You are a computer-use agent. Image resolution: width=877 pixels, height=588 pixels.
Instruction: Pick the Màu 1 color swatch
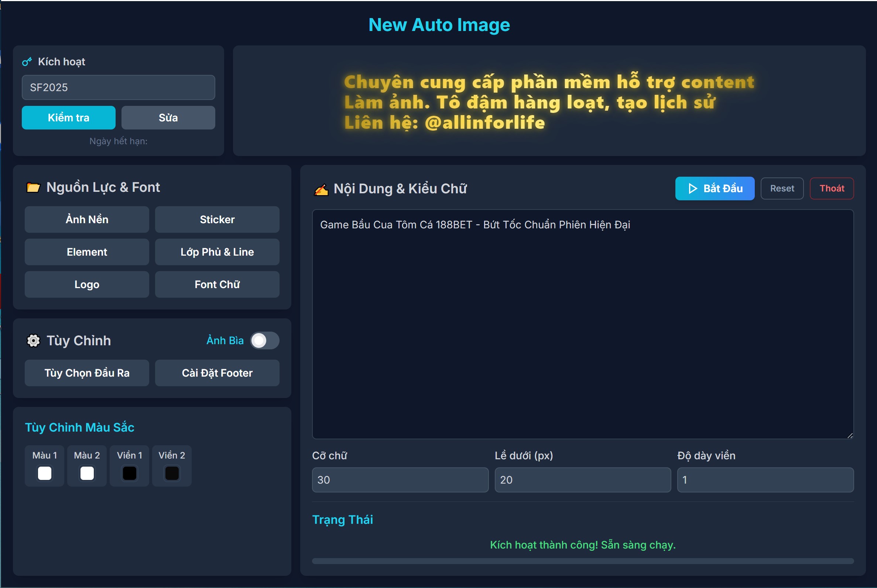click(45, 473)
